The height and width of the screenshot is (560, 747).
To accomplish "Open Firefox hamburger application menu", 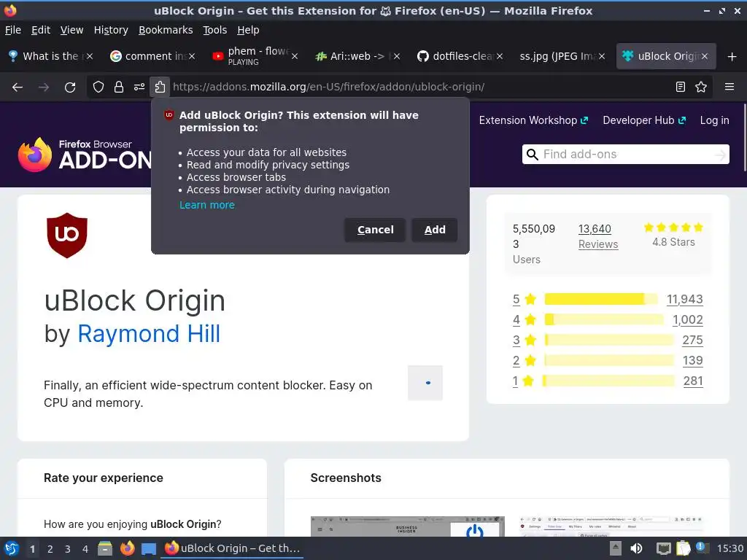I will [729, 87].
